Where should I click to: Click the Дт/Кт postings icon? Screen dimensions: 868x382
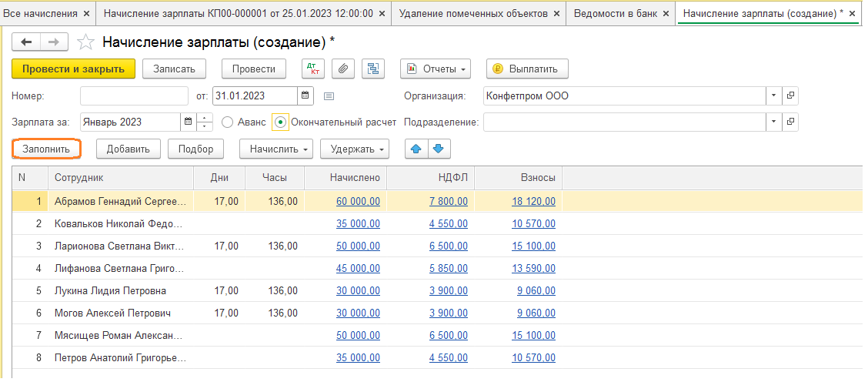pos(313,69)
